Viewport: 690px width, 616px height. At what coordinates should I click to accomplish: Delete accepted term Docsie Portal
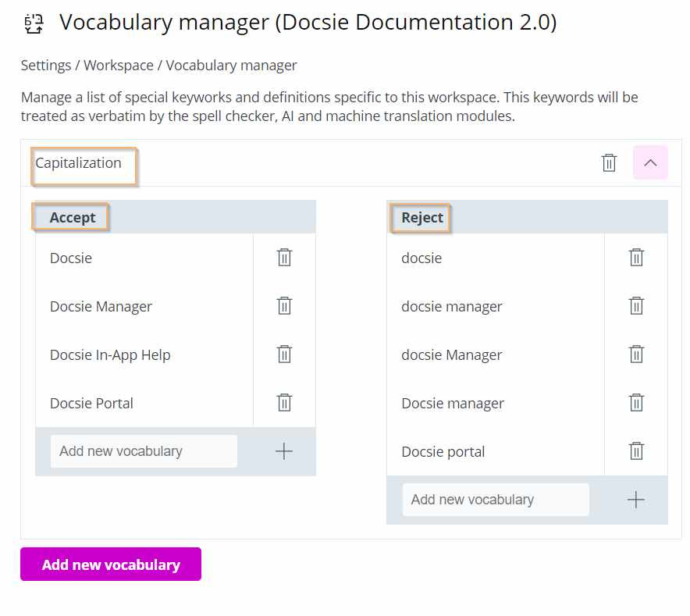[284, 403]
